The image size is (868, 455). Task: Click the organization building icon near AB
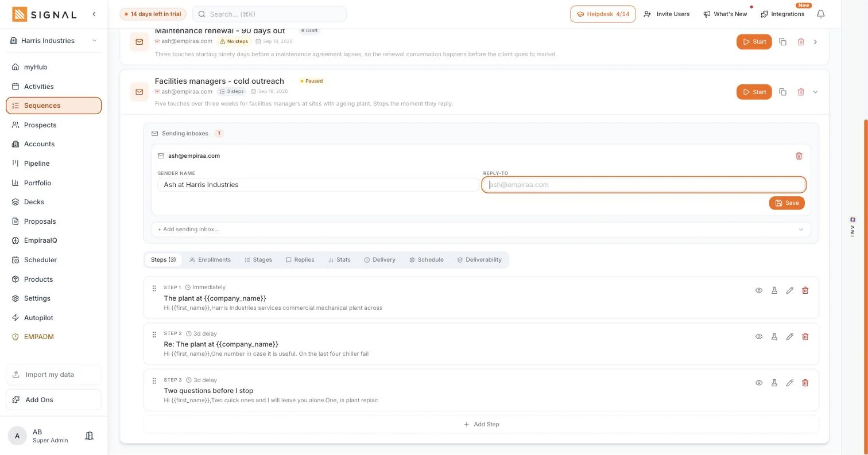pos(89,436)
